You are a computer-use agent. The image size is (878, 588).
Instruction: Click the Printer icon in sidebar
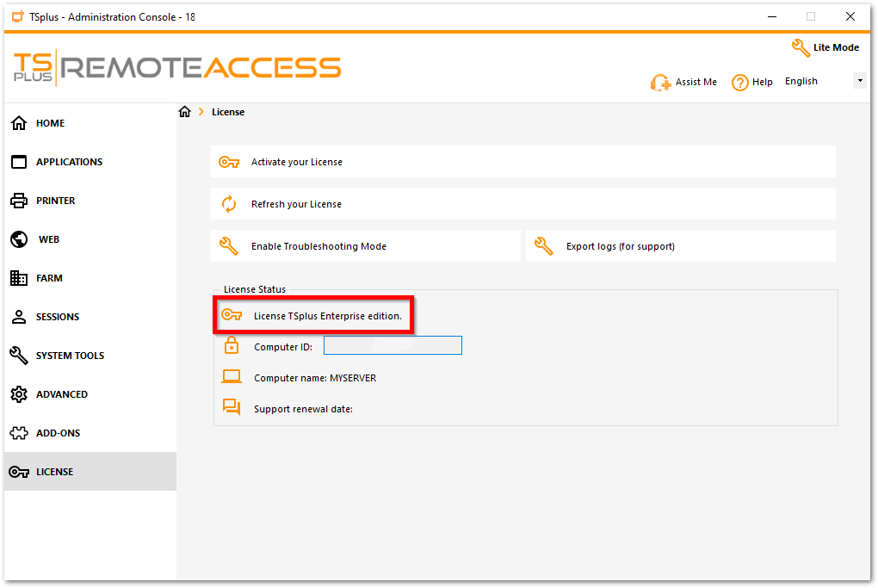pyautogui.click(x=19, y=201)
